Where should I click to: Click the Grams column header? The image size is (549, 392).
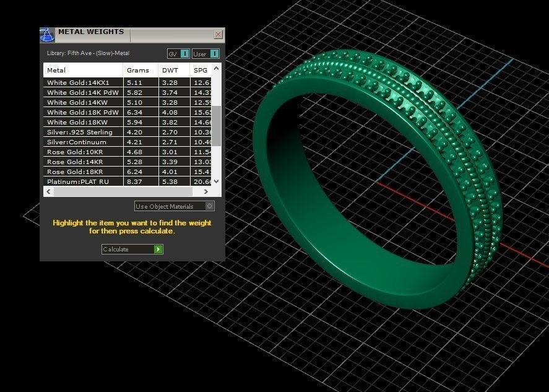[x=140, y=70]
